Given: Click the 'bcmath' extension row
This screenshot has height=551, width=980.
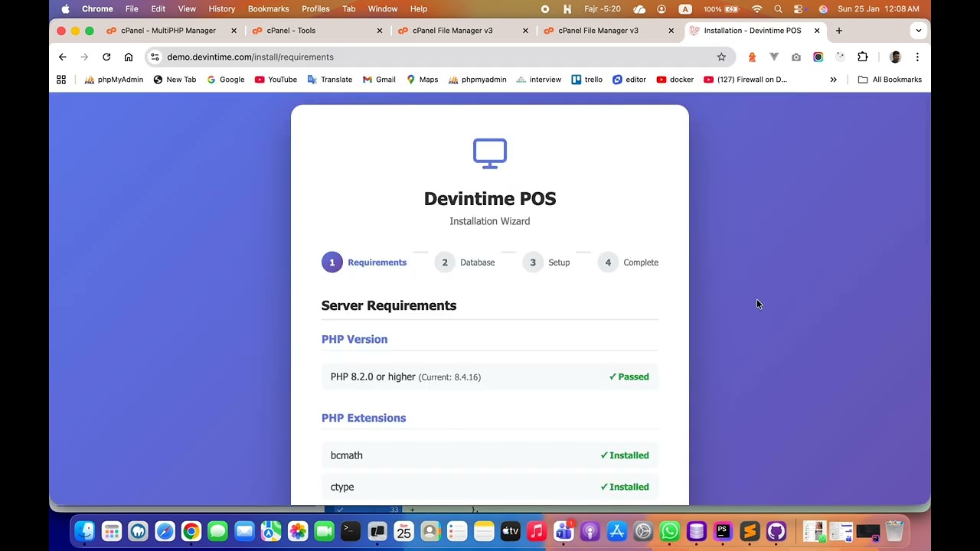Looking at the screenshot, I should pos(490,455).
